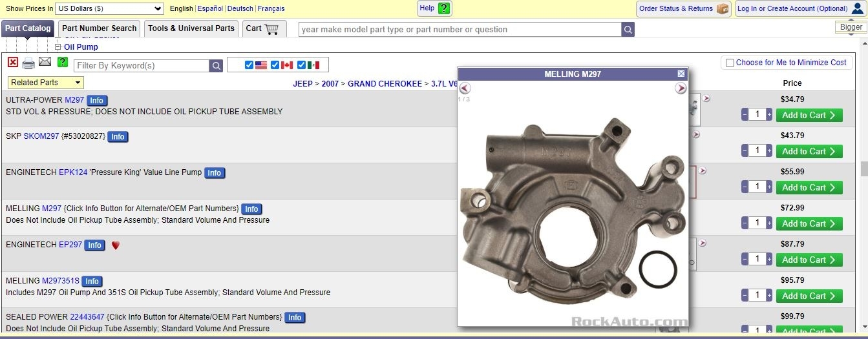Open the Part Number Search tab
The width and height of the screenshot is (868, 339).
pyautogui.click(x=99, y=29)
